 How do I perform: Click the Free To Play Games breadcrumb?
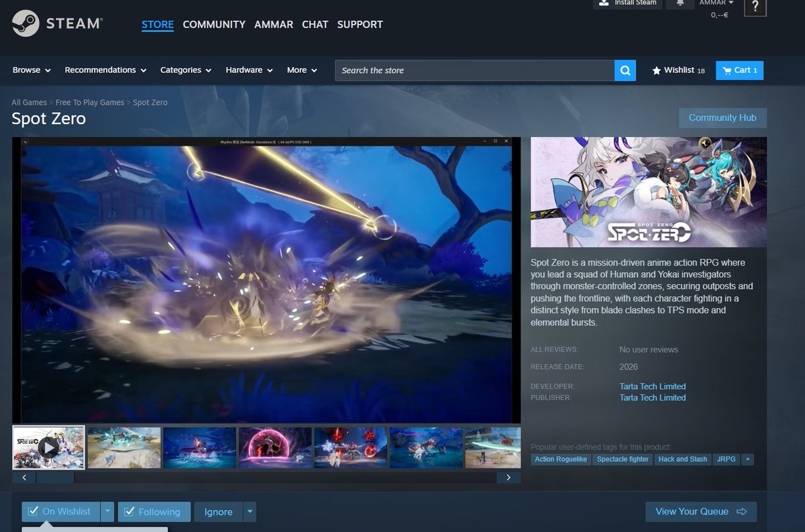pos(90,103)
